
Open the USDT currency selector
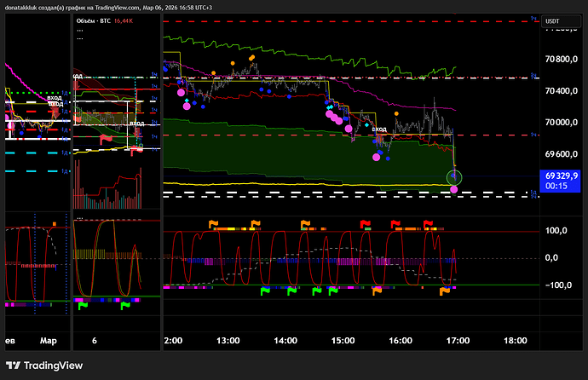[553, 21]
